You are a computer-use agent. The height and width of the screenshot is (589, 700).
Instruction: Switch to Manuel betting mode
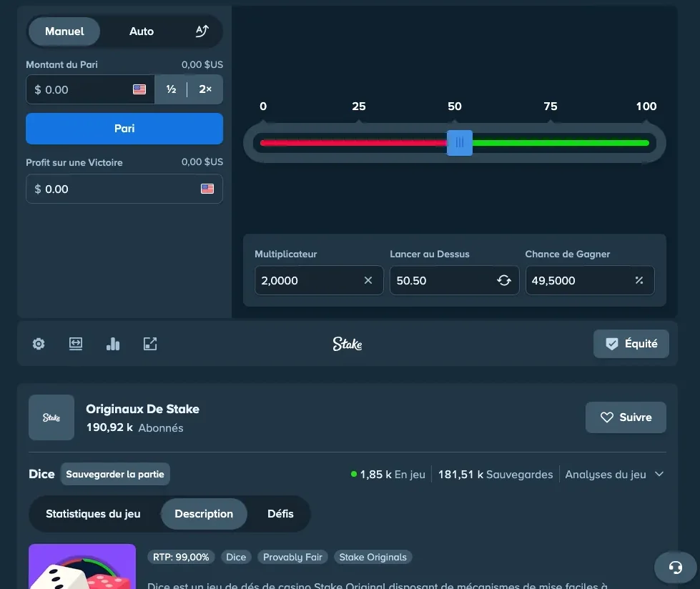64,31
